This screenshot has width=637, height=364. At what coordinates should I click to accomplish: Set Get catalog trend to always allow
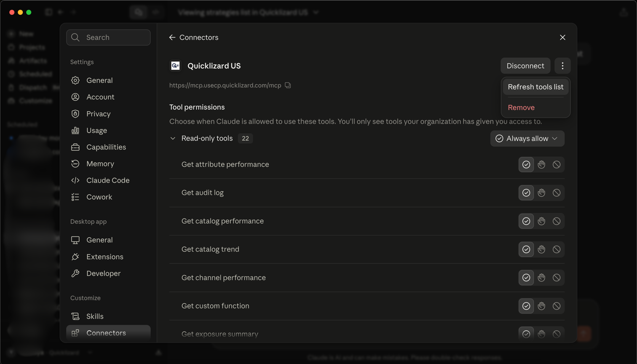click(x=526, y=249)
